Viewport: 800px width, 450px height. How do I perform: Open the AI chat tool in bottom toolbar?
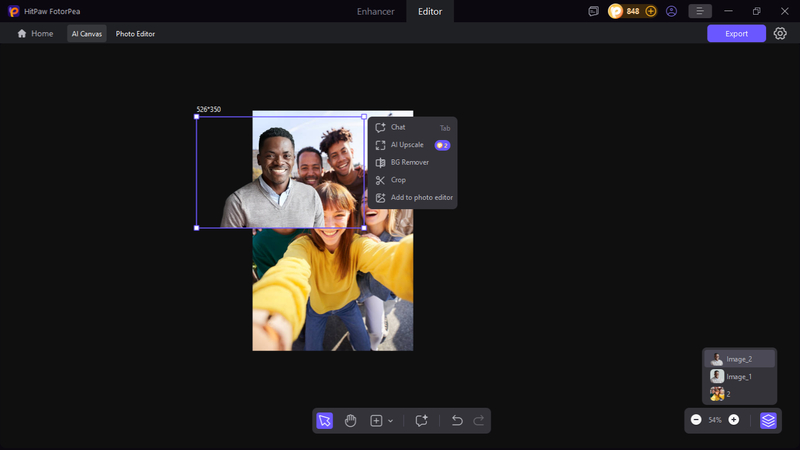coord(421,420)
